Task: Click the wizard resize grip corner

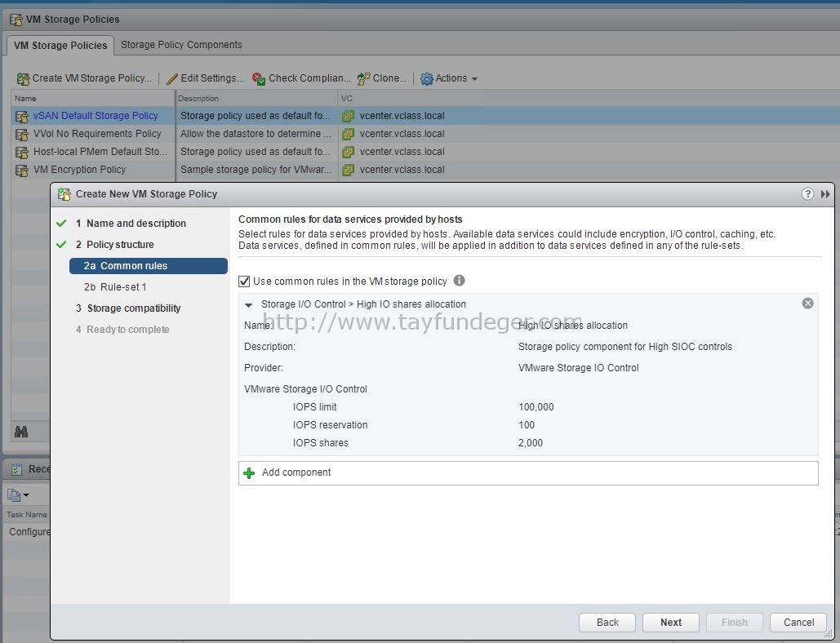Action: 829,635
